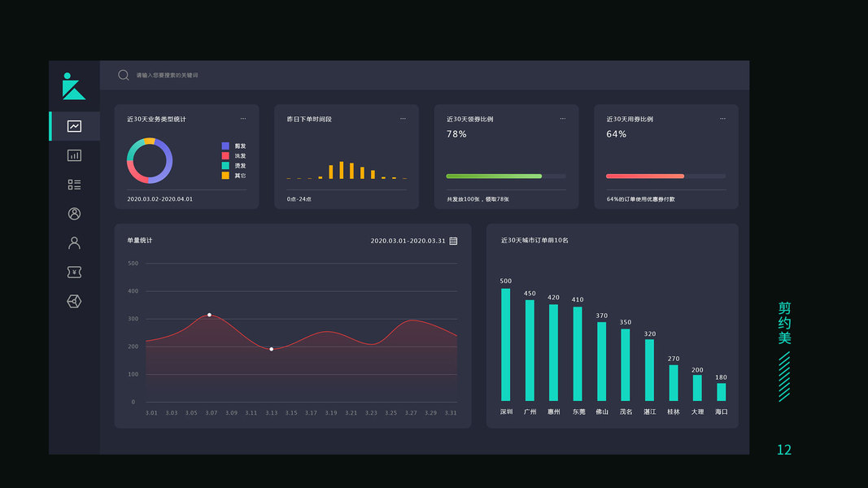
Task: Open the list view sidebar icon
Action: coord(74,185)
